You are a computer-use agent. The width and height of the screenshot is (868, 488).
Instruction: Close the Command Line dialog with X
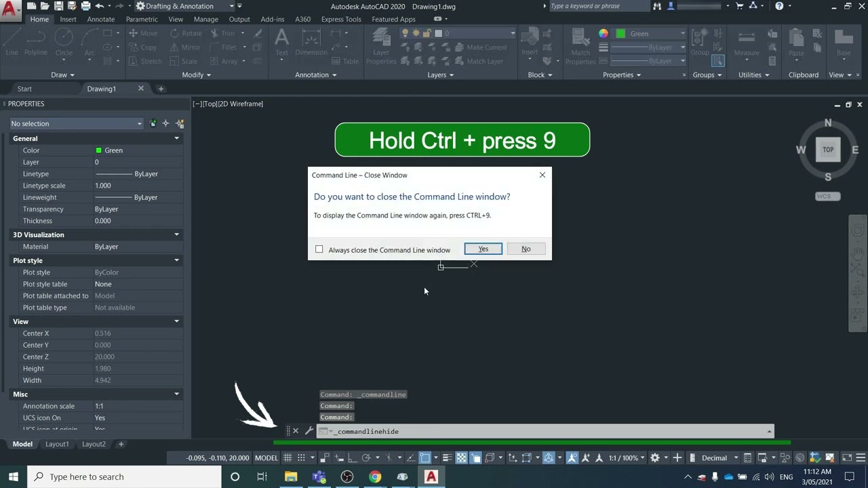[x=542, y=175]
